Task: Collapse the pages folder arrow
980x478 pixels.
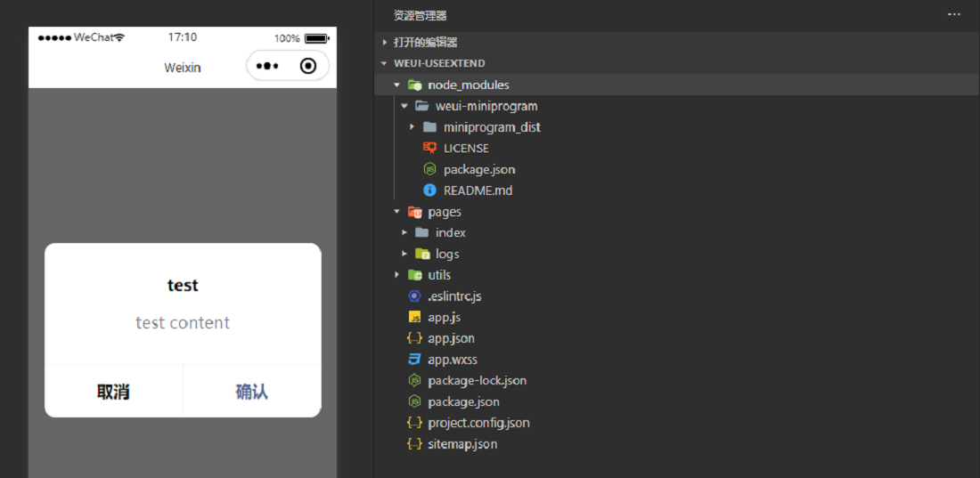Action: tap(396, 212)
